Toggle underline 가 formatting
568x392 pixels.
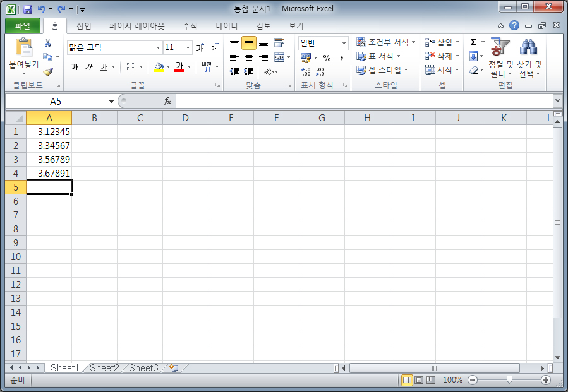click(104, 67)
